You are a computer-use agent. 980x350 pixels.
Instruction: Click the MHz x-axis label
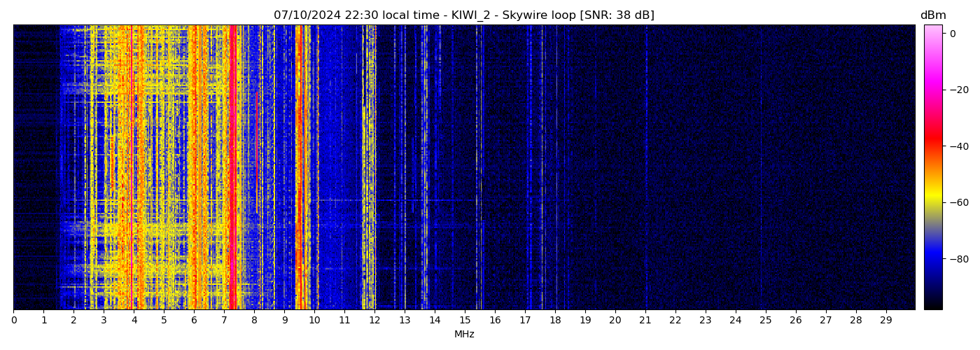tap(464, 335)
